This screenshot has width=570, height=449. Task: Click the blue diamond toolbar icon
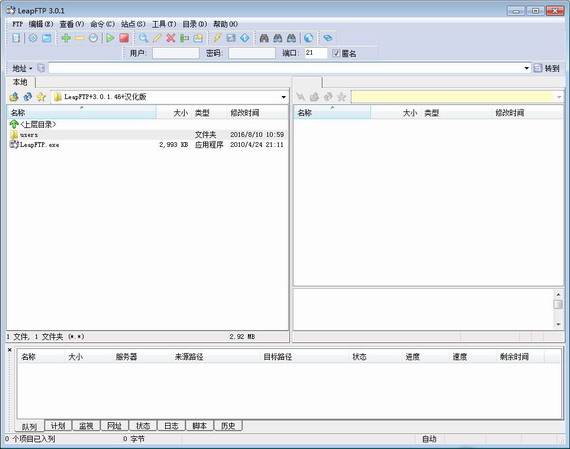click(x=245, y=38)
